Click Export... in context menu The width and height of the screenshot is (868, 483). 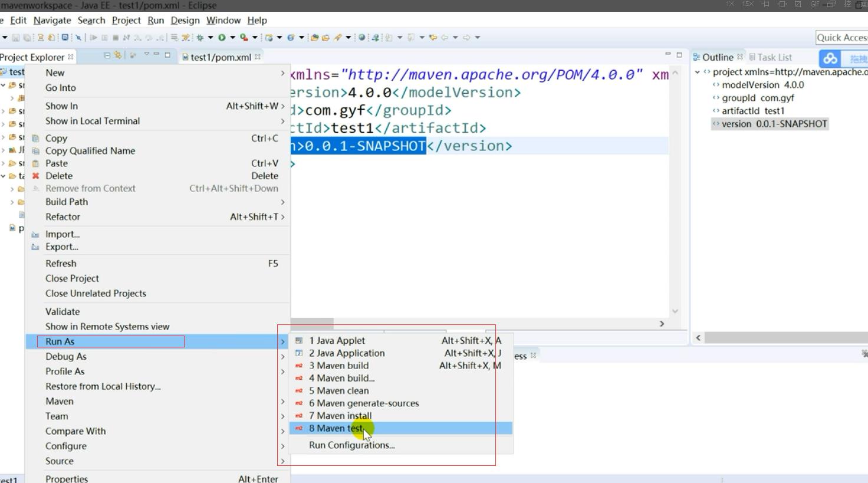point(157,247)
